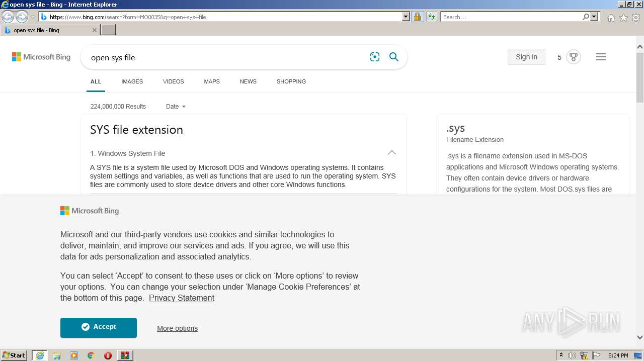
Task: Open Bing hamburger settings menu
Action: (601, 57)
